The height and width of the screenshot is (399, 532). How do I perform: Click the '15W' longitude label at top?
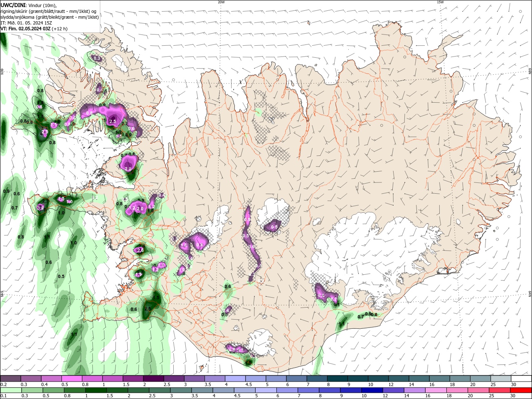pyautogui.click(x=440, y=2)
